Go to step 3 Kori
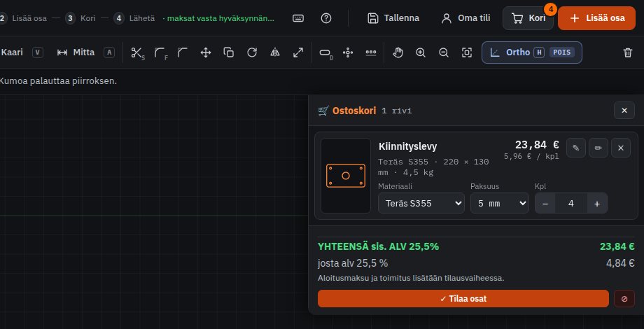Viewport: 644px width, 329px height. point(81,18)
